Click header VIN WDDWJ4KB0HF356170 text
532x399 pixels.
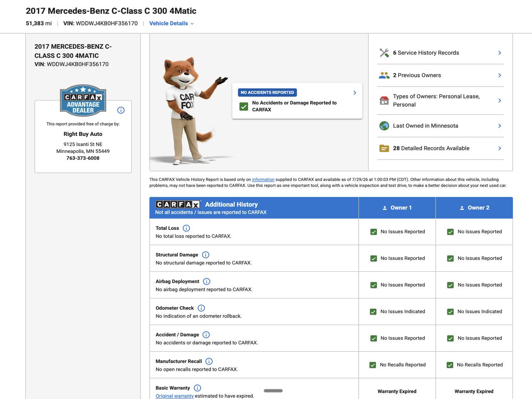[100, 23]
